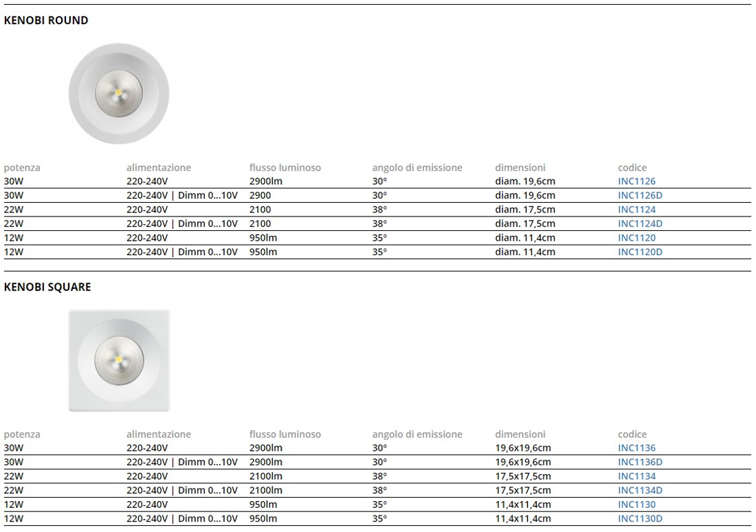Open product code INC1124
The height and width of the screenshot is (532, 756).
coord(636,210)
